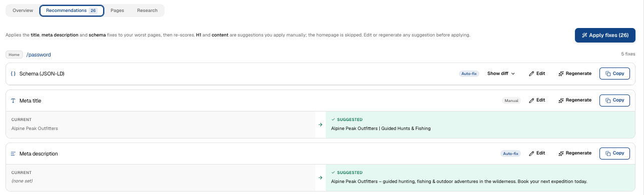Viewport: 644px width, 195px height.
Task: Expand Show diff for Schema row
Action: click(x=501, y=73)
